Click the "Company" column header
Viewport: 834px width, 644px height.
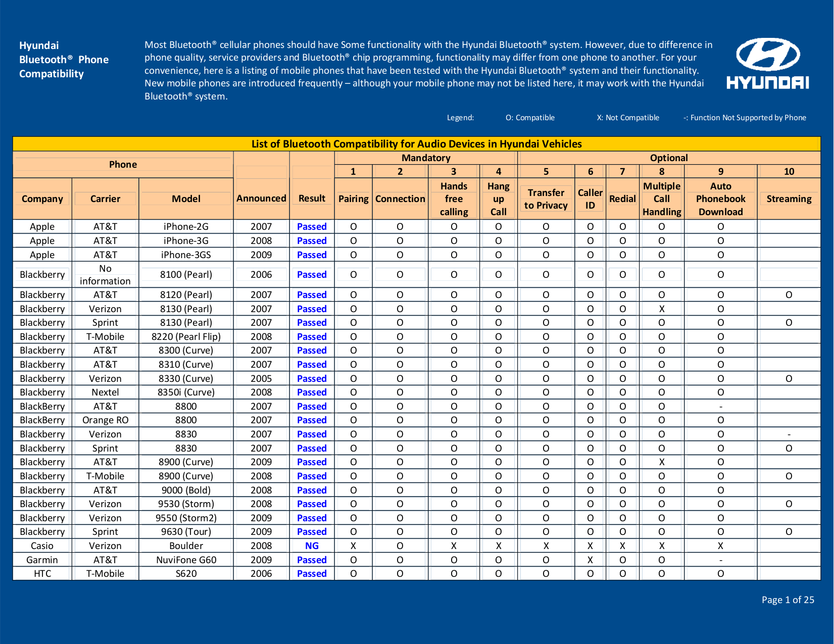[x=42, y=199]
